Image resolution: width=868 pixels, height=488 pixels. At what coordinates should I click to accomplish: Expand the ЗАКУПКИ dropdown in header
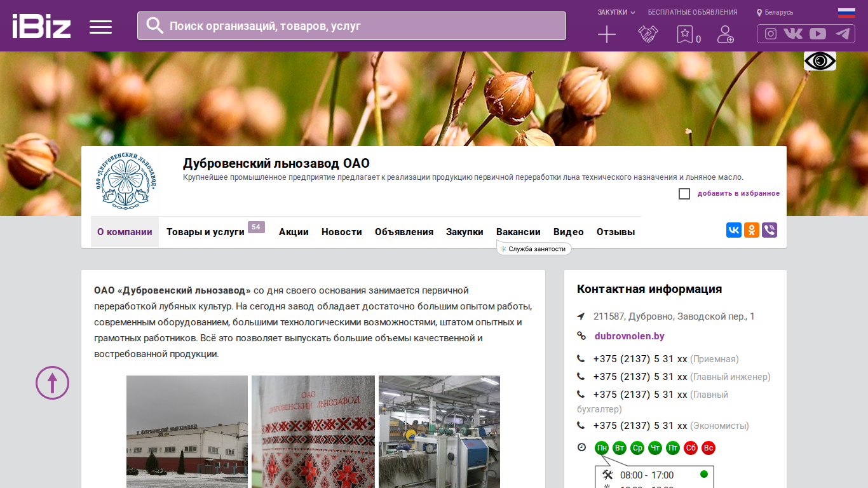tap(616, 12)
